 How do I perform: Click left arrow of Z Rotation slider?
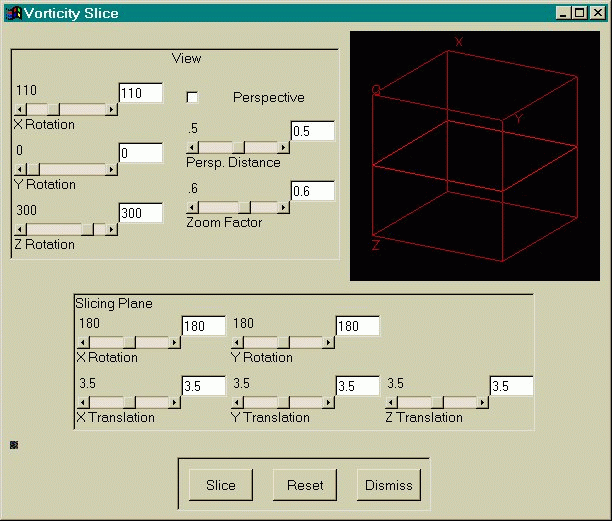(x=20, y=229)
